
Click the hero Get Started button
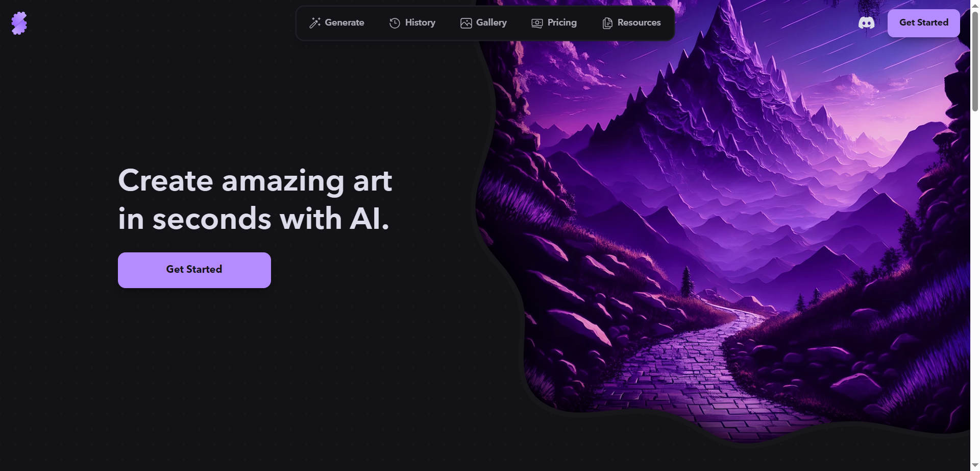click(194, 270)
